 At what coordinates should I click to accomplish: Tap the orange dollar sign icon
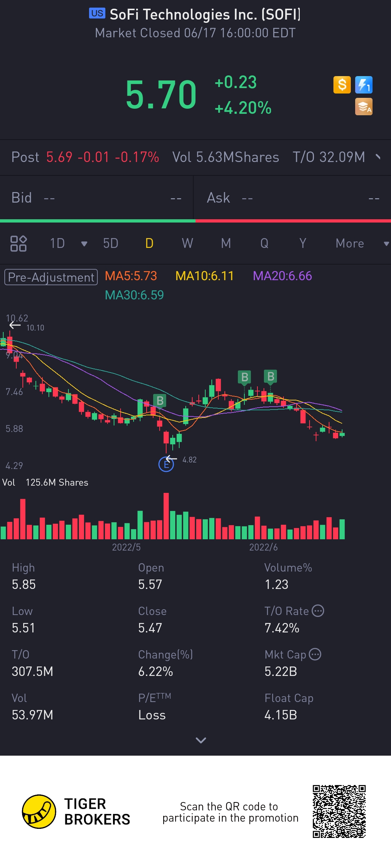[x=342, y=85]
